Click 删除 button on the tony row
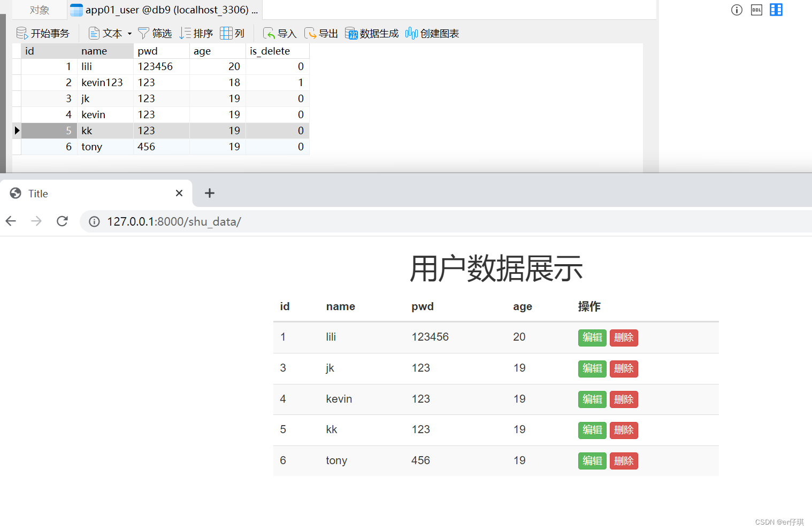The height and width of the screenshot is (531, 812). click(624, 460)
